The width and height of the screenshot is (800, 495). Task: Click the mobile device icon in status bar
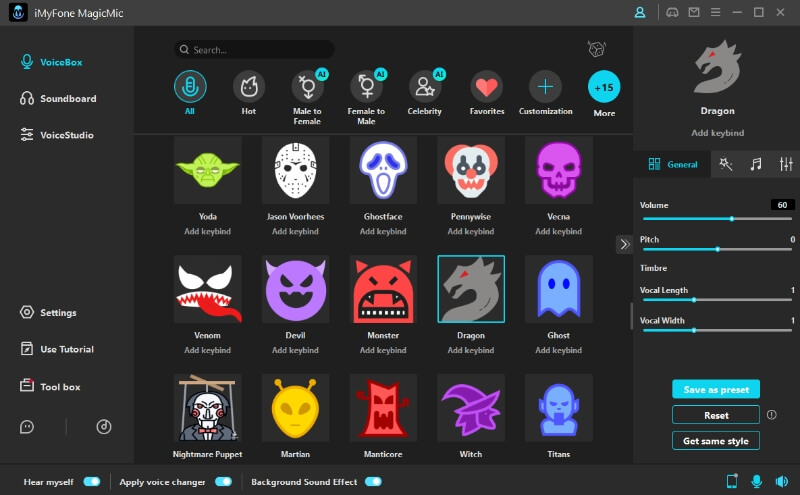[x=732, y=481]
